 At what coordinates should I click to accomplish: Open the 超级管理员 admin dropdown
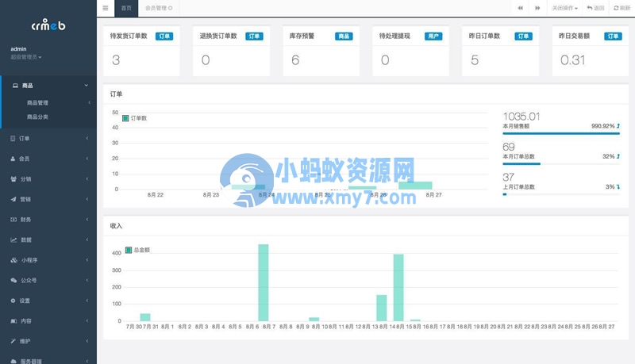click(26, 57)
